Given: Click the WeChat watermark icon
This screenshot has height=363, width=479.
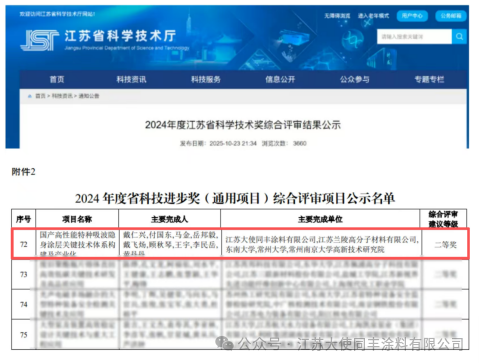Looking at the screenshot, I should (224, 343).
